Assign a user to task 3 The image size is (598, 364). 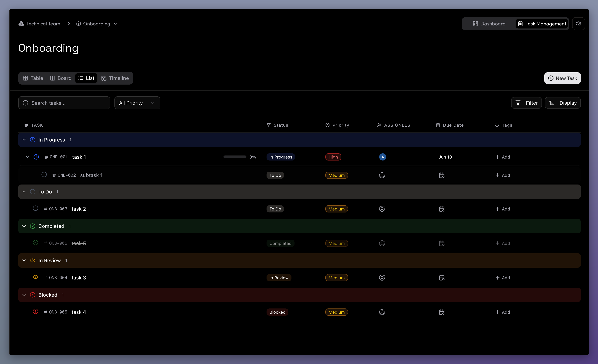pos(382,278)
